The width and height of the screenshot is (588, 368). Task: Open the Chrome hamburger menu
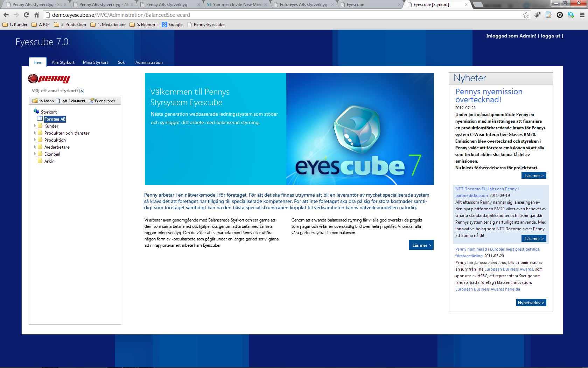pyautogui.click(x=582, y=15)
